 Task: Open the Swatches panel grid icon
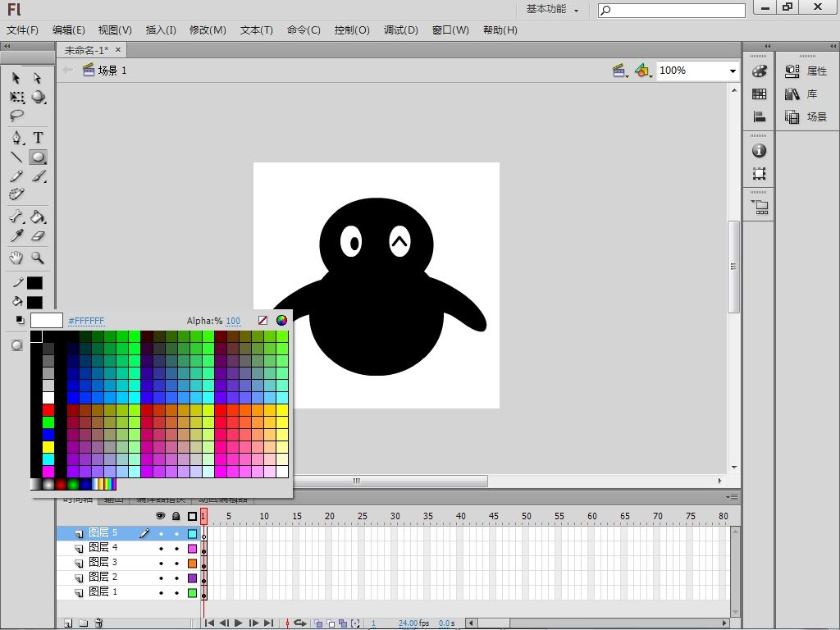coord(759,94)
